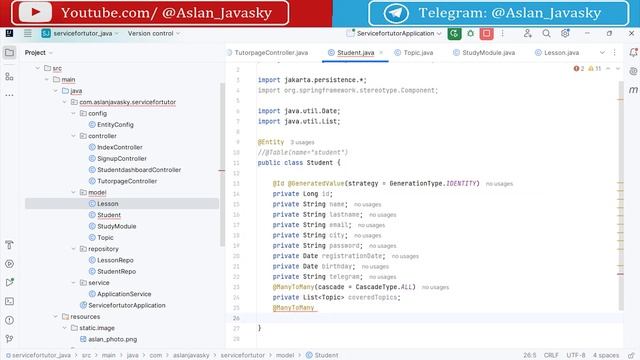Place cursor on empty line 26
The width and height of the screenshot is (640, 360).
click(x=437, y=318)
